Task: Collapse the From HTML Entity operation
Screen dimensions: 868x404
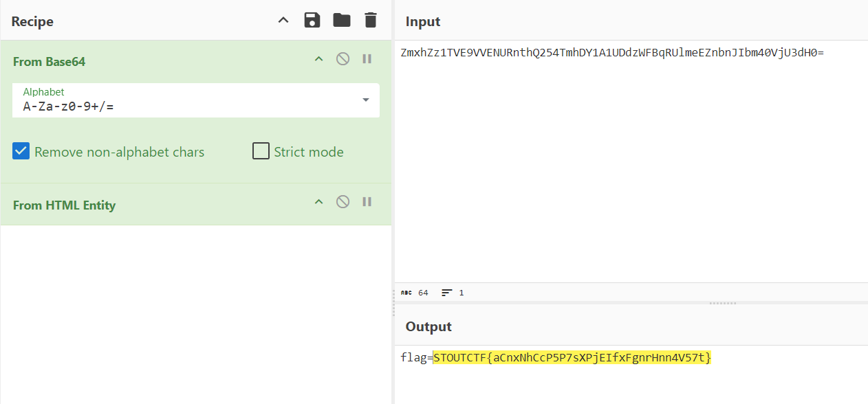Action: (x=318, y=202)
